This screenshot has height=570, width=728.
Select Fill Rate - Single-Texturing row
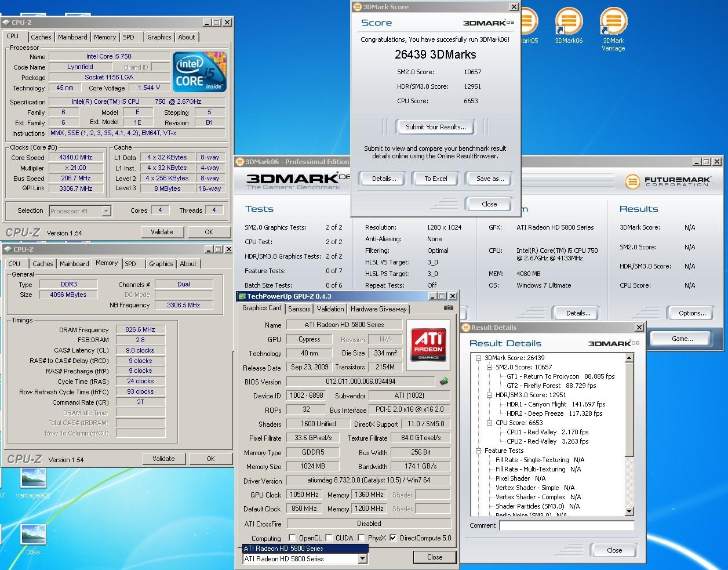click(x=540, y=460)
